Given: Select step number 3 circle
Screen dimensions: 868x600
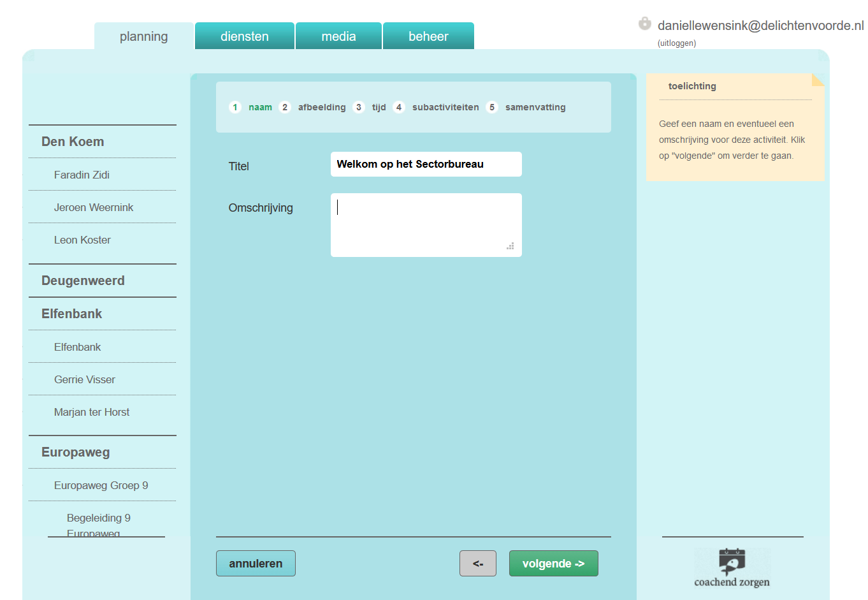Looking at the screenshot, I should click(x=359, y=107).
